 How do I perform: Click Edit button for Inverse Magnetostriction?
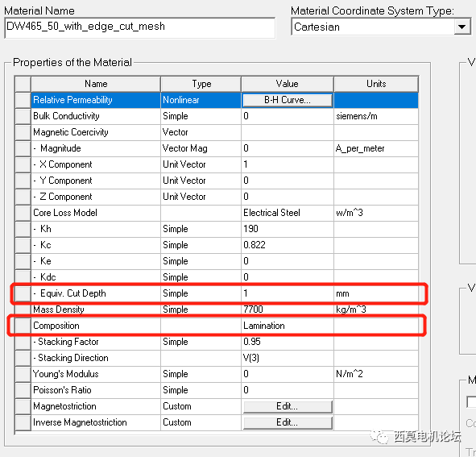[288, 422]
